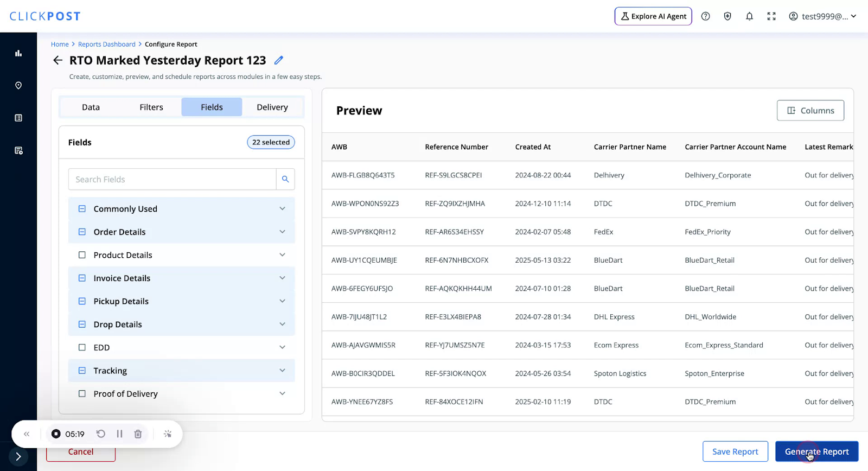
Task: Expand the Order Details group chevron
Action: [282, 232]
